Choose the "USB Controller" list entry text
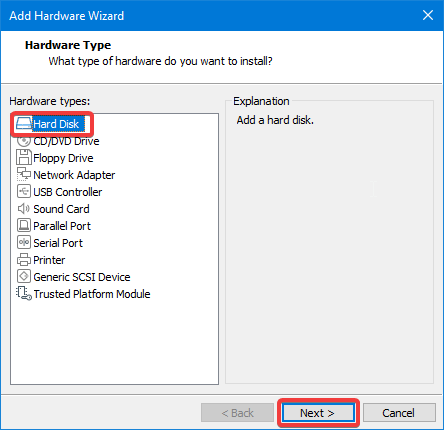 68,192
